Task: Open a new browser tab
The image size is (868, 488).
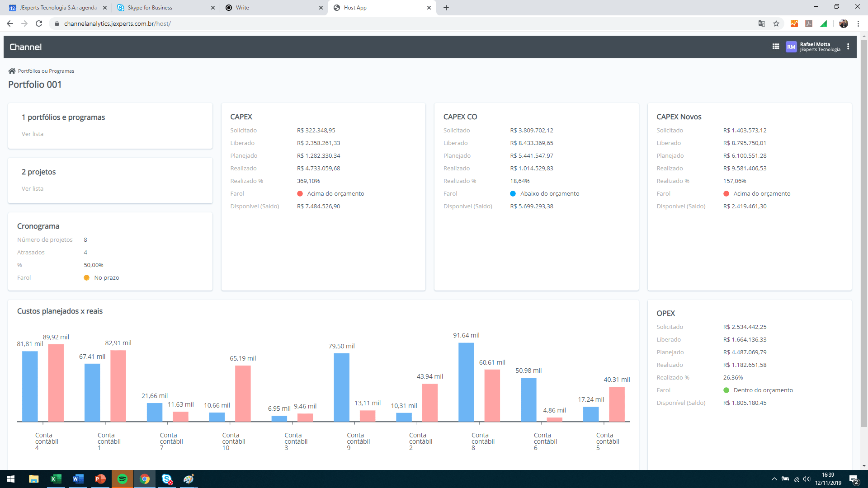Action: [x=446, y=8]
